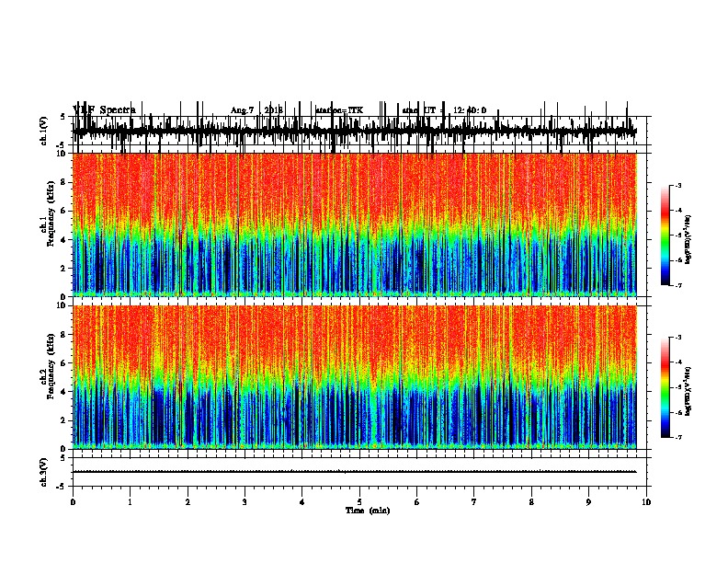
Task: Click the time-axis tick label "5"
Action: point(359,501)
